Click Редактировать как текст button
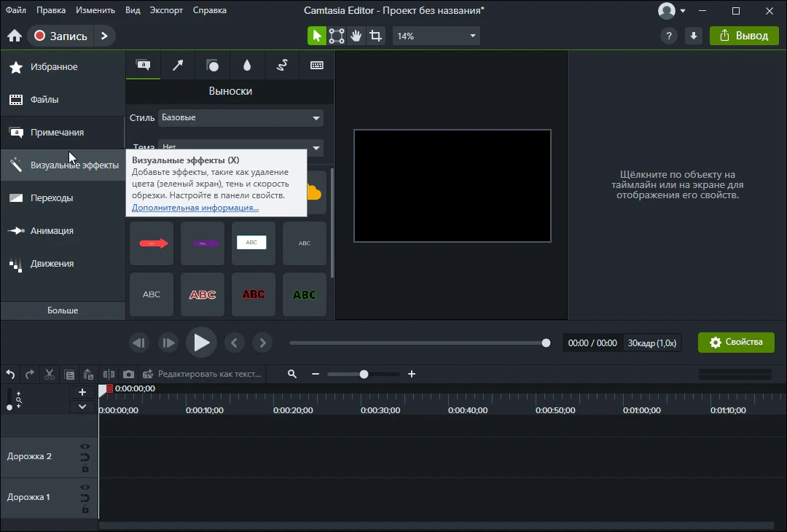787x532 pixels. click(x=203, y=374)
